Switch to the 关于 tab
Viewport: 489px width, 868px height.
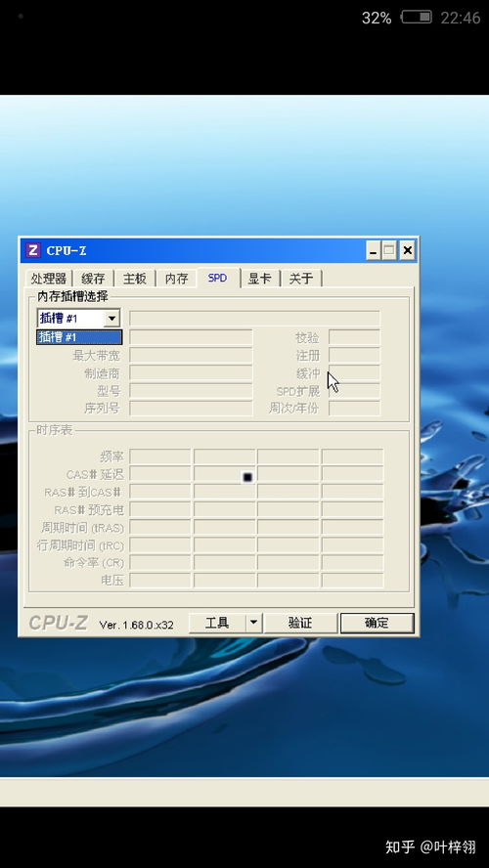pyautogui.click(x=301, y=279)
